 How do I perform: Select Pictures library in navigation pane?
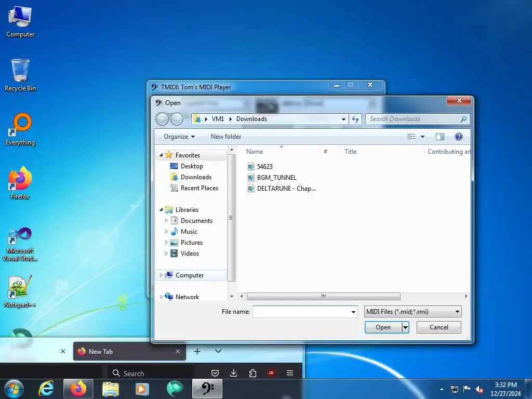[191, 243]
